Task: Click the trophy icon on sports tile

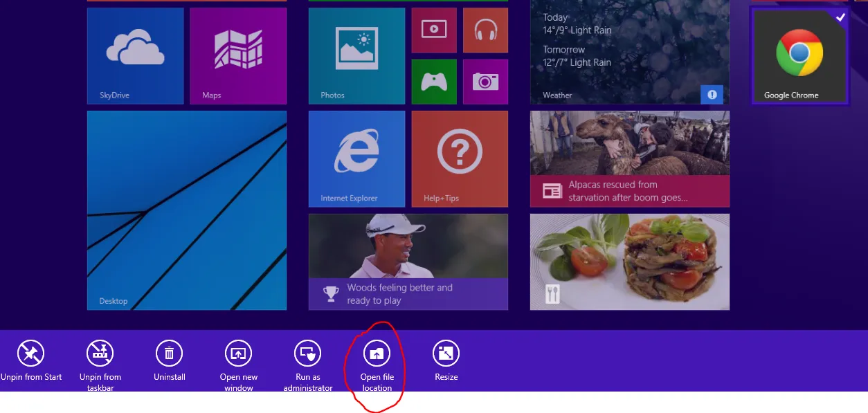Action: click(x=332, y=294)
